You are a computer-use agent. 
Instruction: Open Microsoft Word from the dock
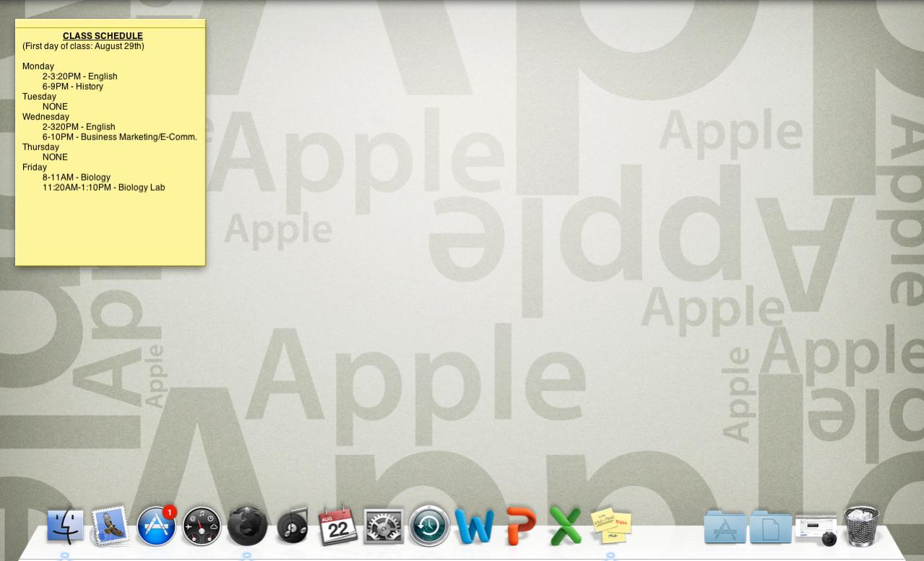[475, 526]
